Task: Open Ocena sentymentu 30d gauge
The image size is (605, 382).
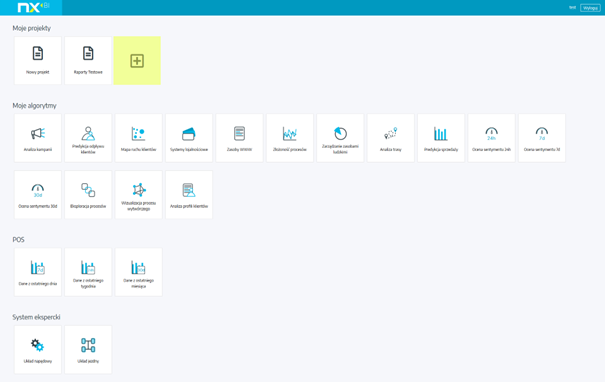Action: [x=38, y=195]
